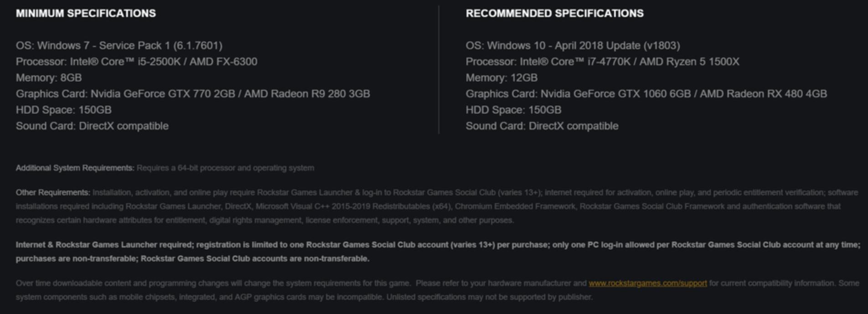Screen dimensions: 868x314
Task: Click the i5-2500K processor line
Action: coord(136,62)
